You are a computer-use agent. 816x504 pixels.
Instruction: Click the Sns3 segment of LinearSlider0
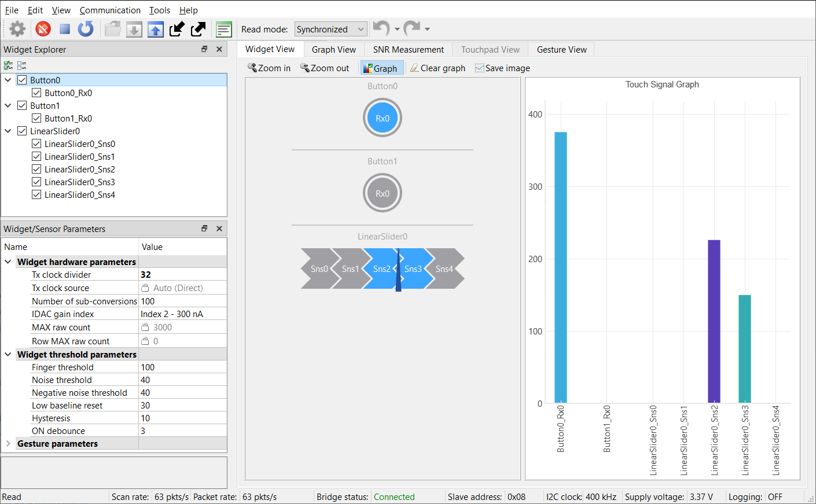pyautogui.click(x=413, y=269)
